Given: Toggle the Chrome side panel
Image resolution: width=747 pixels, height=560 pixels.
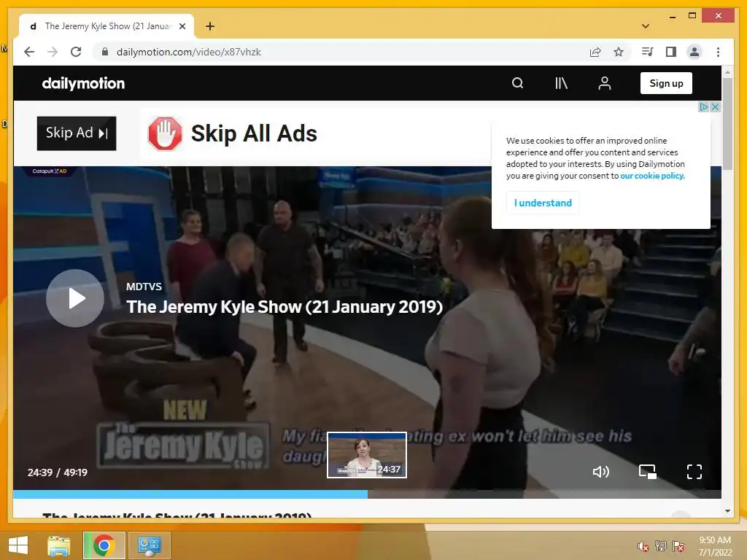Looking at the screenshot, I should [x=671, y=52].
